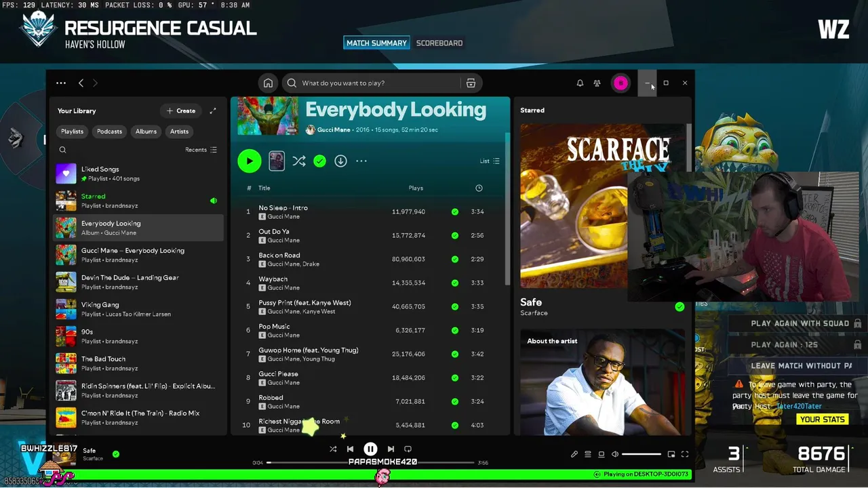Open the Recents sort dropdown
The width and height of the screenshot is (868, 488).
[x=201, y=150]
